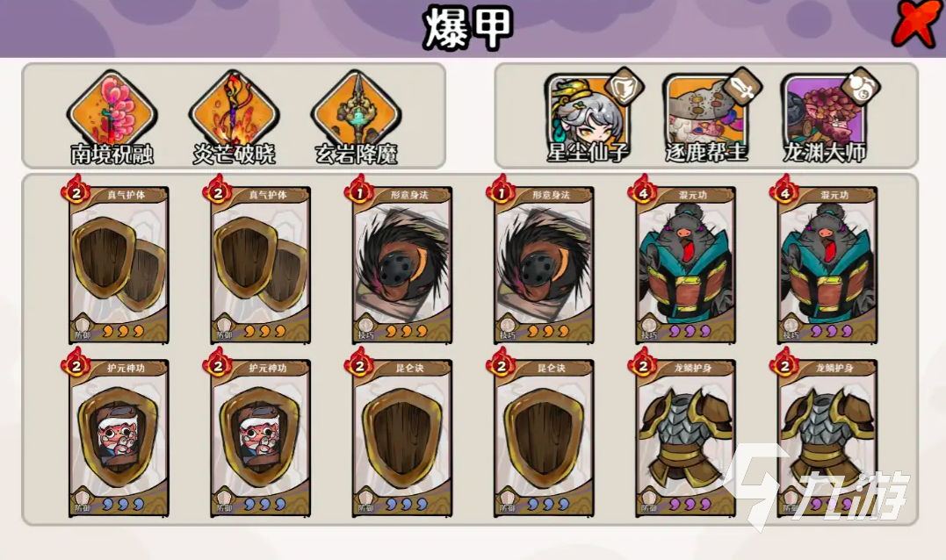Select the first 昆仑诀 card

point(401,438)
